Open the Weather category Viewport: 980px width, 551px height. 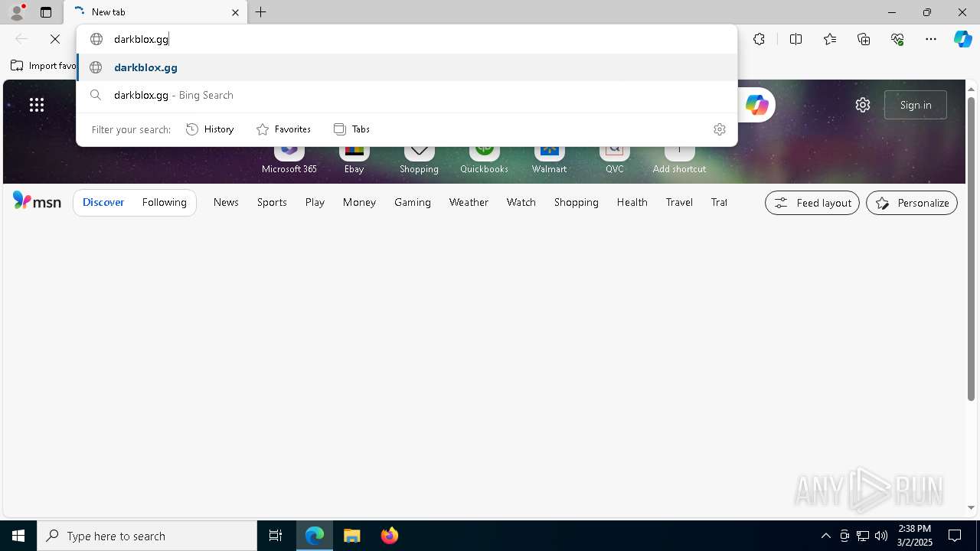[x=469, y=203]
